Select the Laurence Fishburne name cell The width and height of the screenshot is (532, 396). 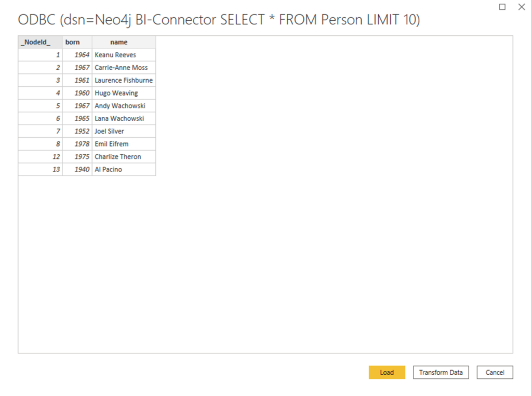[124, 81]
